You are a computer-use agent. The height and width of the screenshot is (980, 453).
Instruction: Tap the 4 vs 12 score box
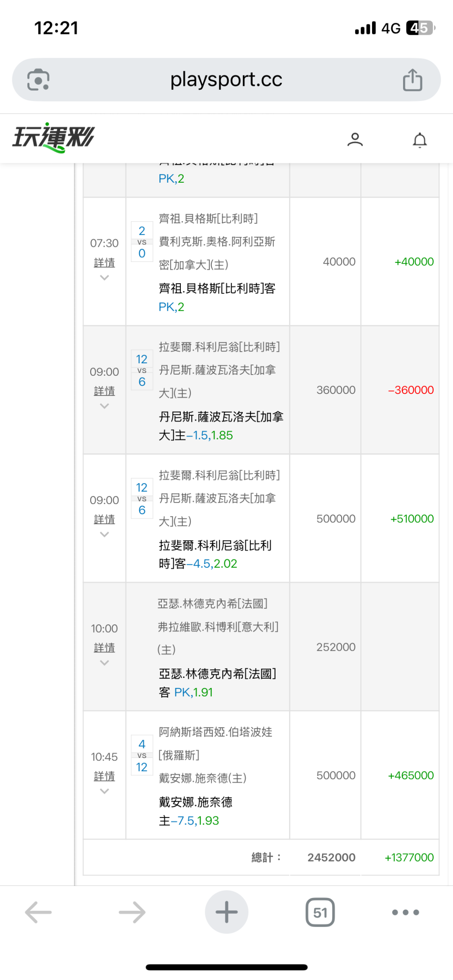click(x=142, y=755)
